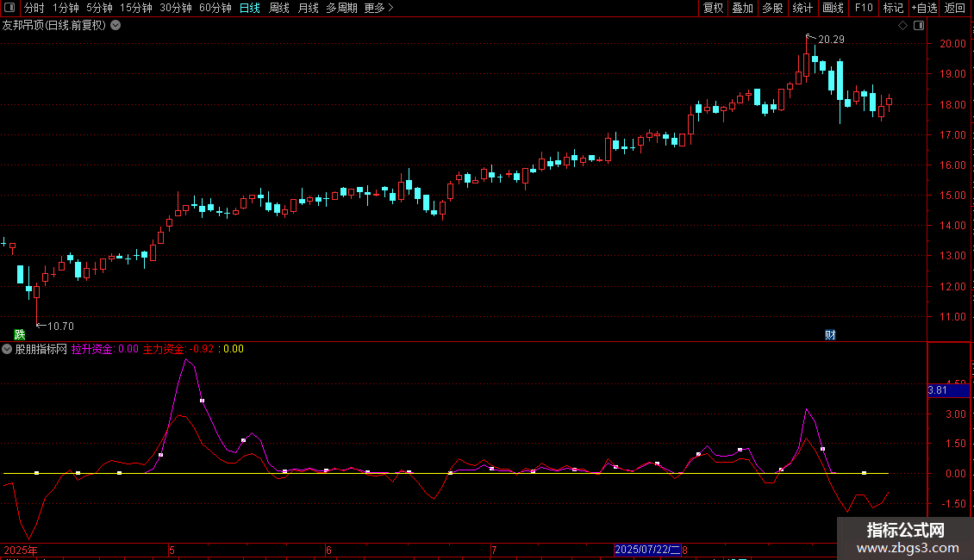Click the 返回 back button
Image resolution: width=974 pixels, height=560 pixels.
click(x=955, y=8)
